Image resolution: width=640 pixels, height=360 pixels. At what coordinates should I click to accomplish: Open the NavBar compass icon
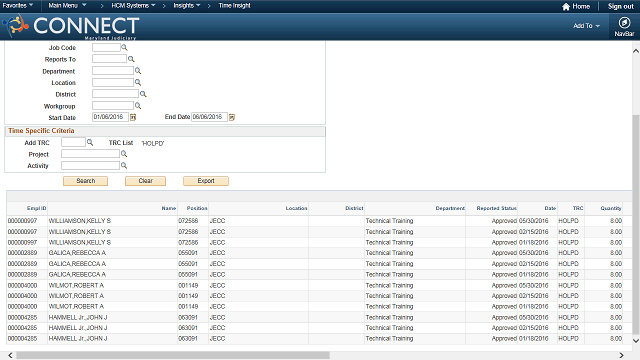point(624,23)
